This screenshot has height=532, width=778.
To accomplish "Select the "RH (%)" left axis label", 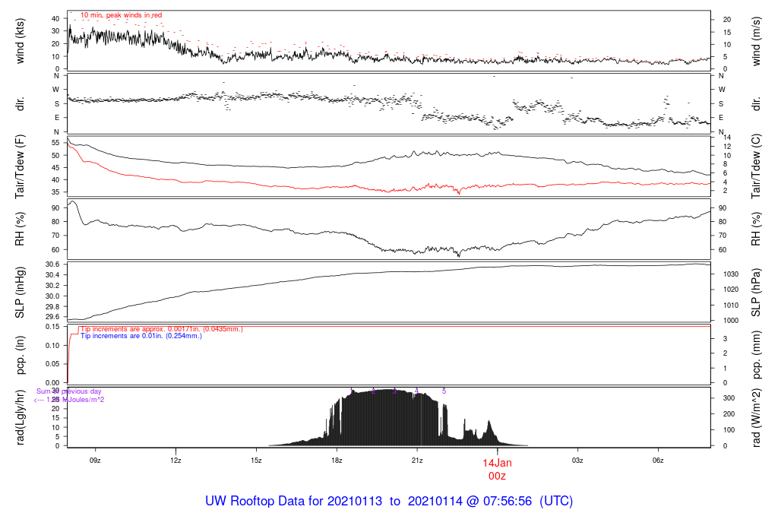I will click(x=21, y=230).
